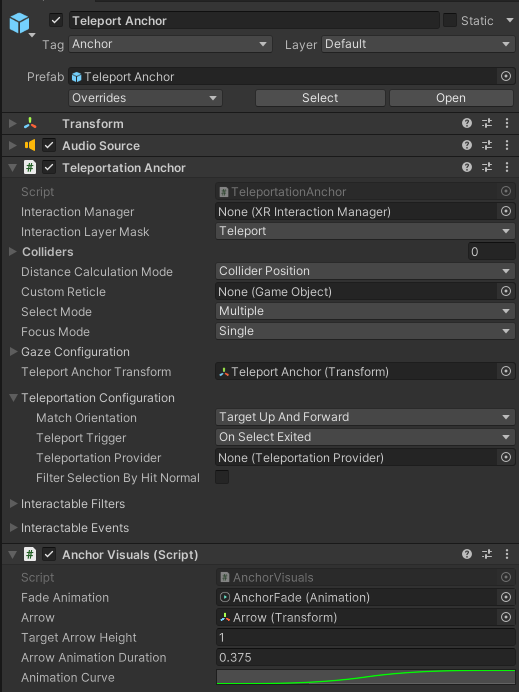Image resolution: width=519 pixels, height=692 pixels.
Task: Open Audio Source three-dot menu
Action: click(507, 145)
